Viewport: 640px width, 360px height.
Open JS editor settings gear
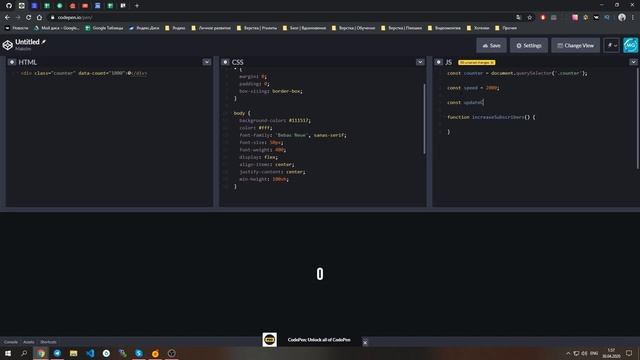(438, 62)
